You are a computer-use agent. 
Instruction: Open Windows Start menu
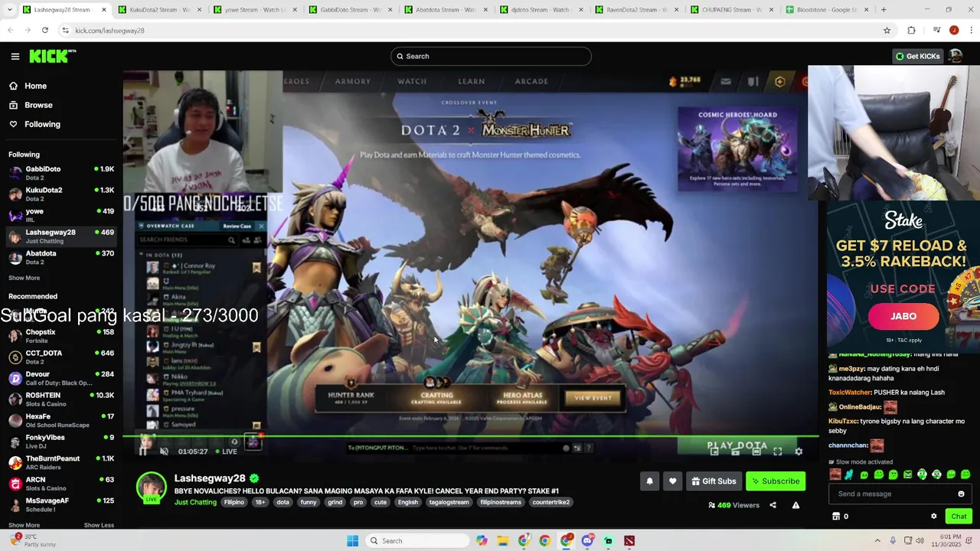(352, 541)
